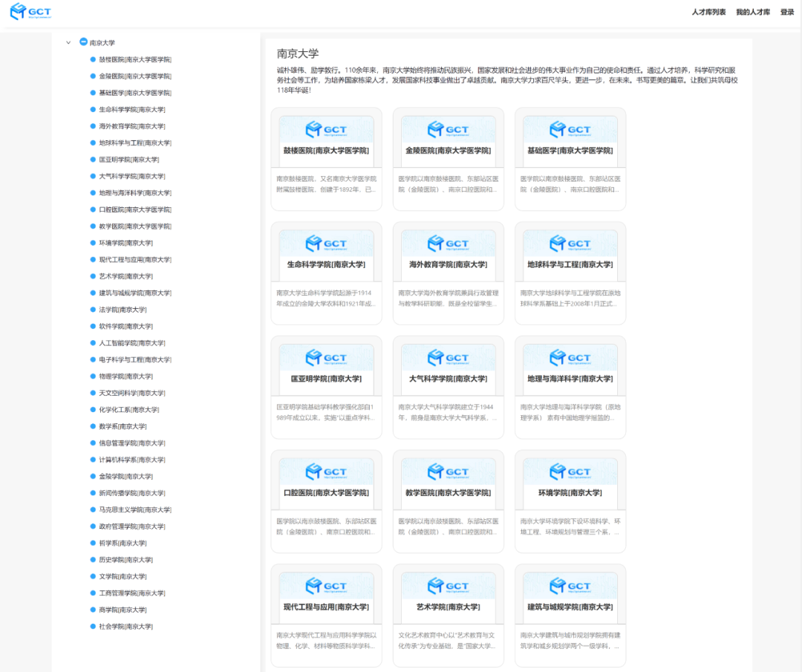
Task: Select 新闻传播学院[南京大学] in tree
Action: pos(132,493)
